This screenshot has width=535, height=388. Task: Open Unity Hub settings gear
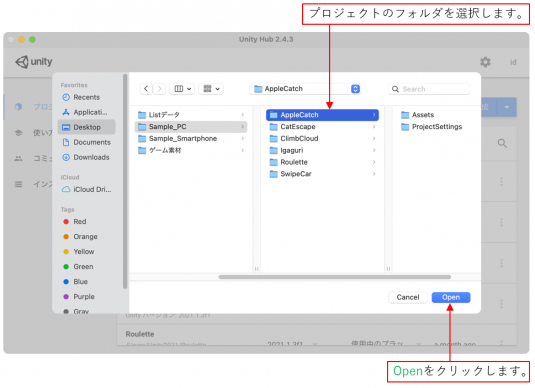(x=485, y=62)
